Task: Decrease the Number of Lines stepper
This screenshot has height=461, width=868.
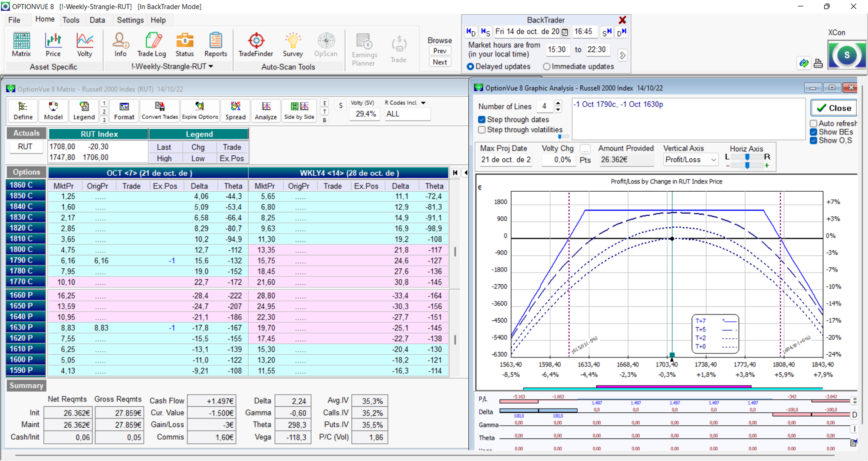Action: click(x=558, y=110)
